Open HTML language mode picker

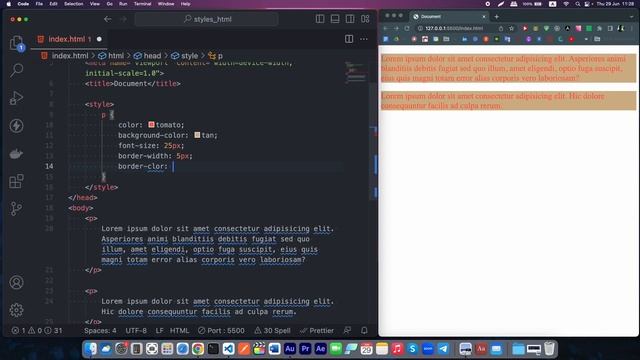click(x=179, y=330)
